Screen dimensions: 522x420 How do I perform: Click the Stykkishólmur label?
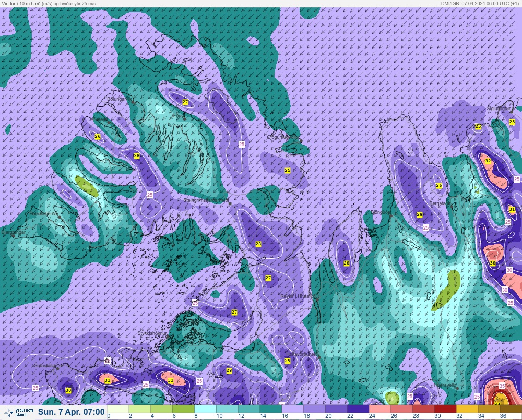pyautogui.click(x=152, y=333)
